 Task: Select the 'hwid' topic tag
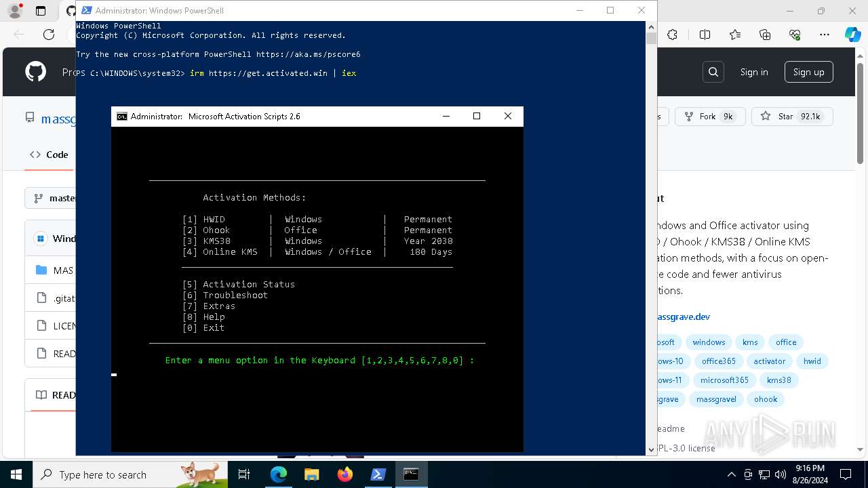tap(812, 361)
